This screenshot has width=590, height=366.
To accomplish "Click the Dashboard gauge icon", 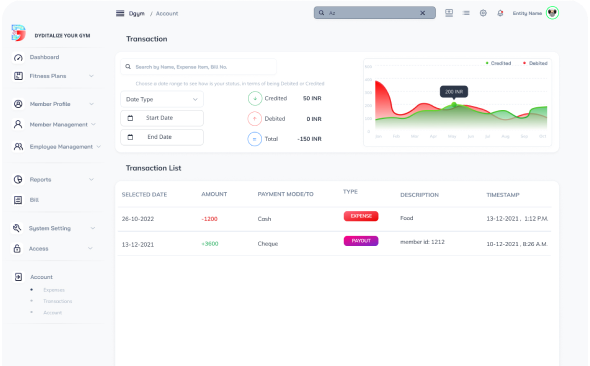I will tap(18, 58).
